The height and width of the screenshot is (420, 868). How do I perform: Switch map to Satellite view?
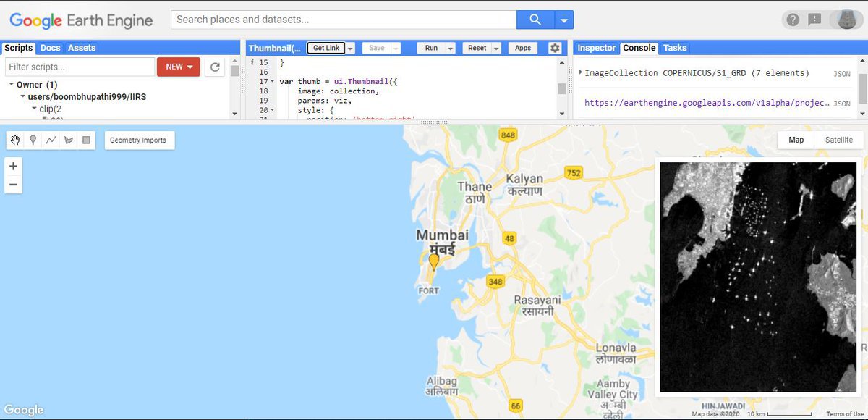pos(839,140)
